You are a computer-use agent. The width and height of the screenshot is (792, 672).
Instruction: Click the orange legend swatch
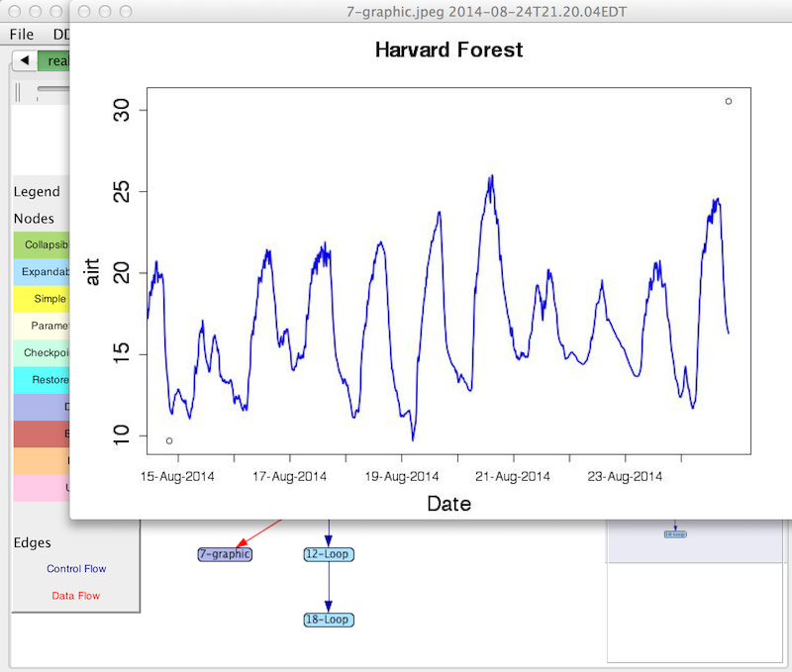click(x=42, y=461)
